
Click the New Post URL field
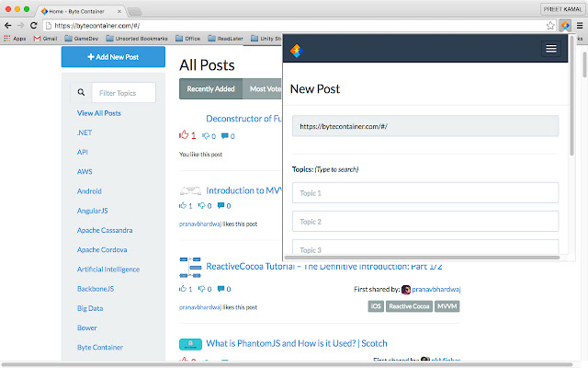click(x=425, y=126)
